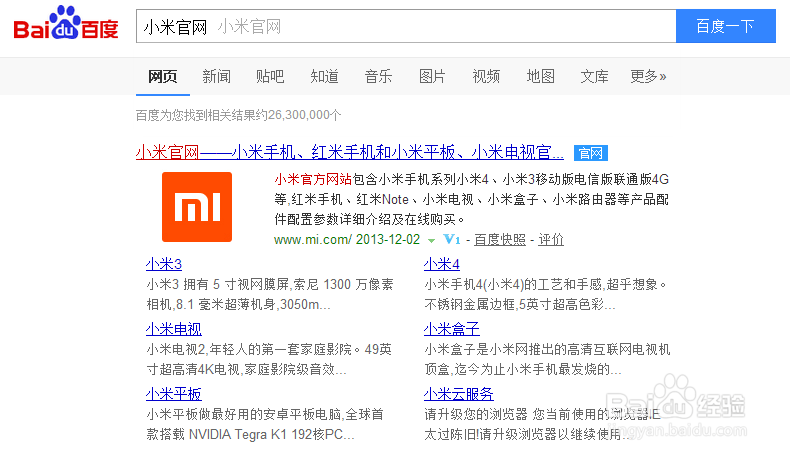The width and height of the screenshot is (790, 458).
Task: Open the 百度快照 link
Action: tap(500, 239)
